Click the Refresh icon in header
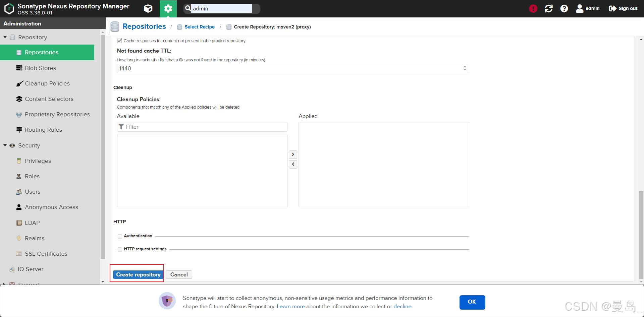The height and width of the screenshot is (317, 644). pos(549,9)
